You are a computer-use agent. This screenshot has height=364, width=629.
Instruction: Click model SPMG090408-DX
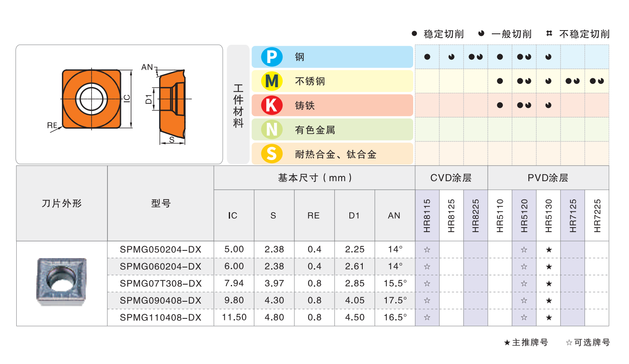point(160,300)
